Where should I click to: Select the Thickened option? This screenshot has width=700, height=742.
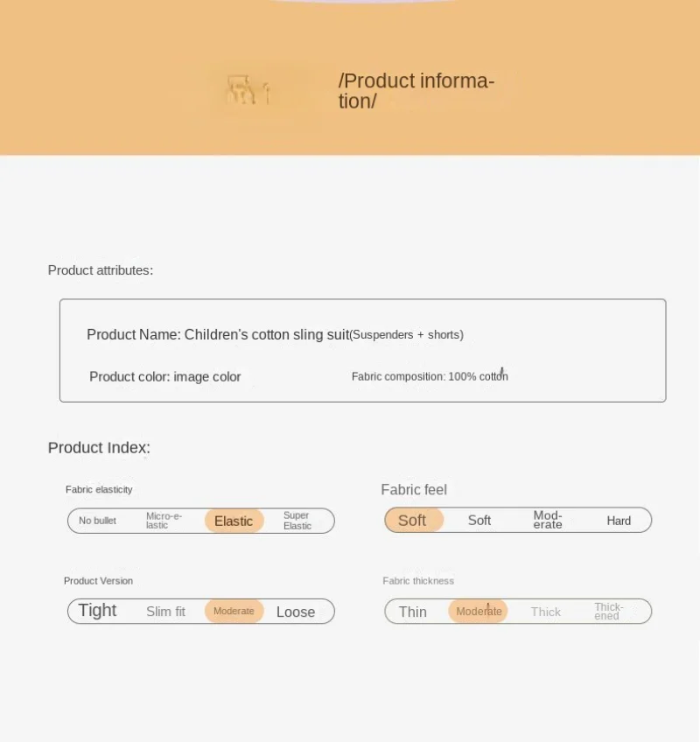608,611
